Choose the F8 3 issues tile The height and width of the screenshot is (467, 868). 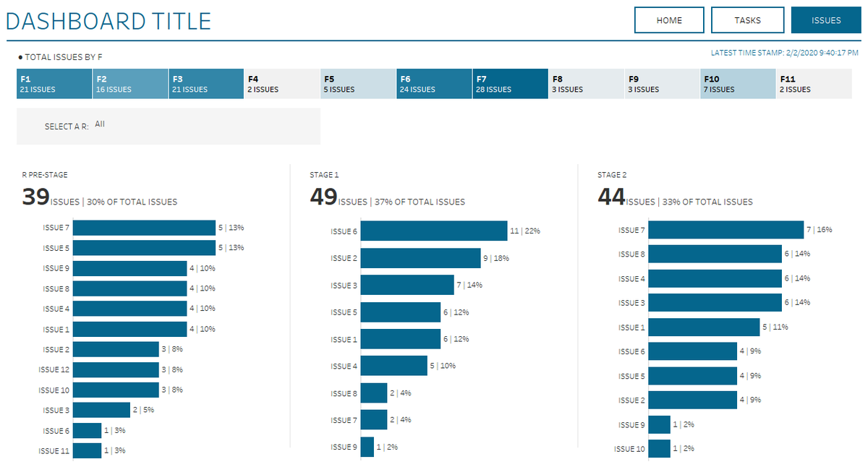586,84
